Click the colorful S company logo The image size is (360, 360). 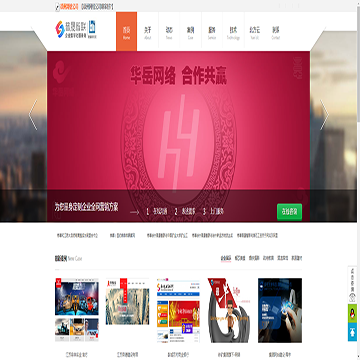[x=60, y=29]
